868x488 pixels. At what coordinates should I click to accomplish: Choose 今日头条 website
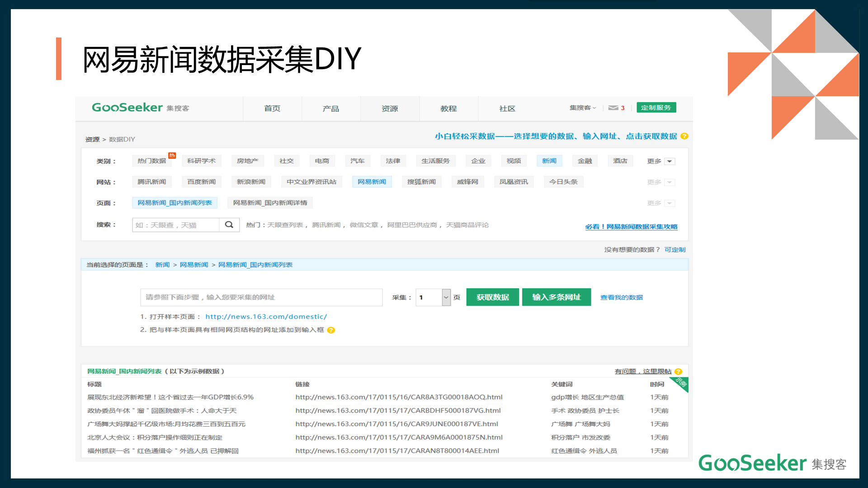click(x=564, y=182)
